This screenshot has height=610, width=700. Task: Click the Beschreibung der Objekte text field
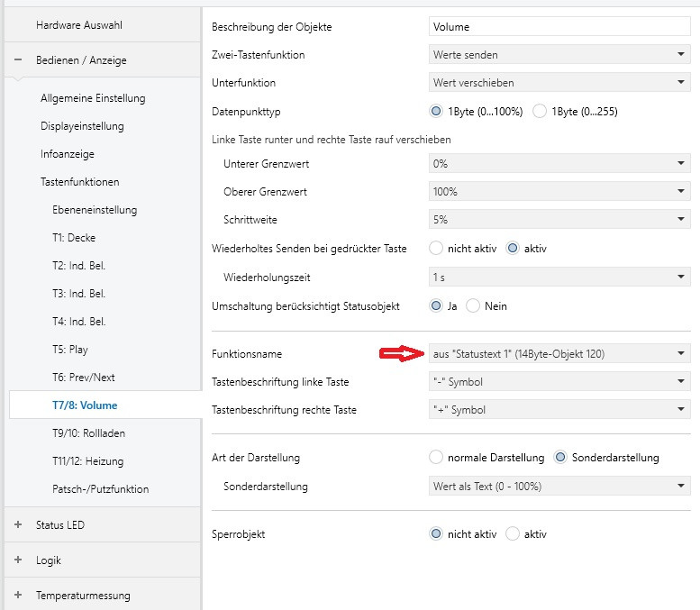[x=559, y=27]
